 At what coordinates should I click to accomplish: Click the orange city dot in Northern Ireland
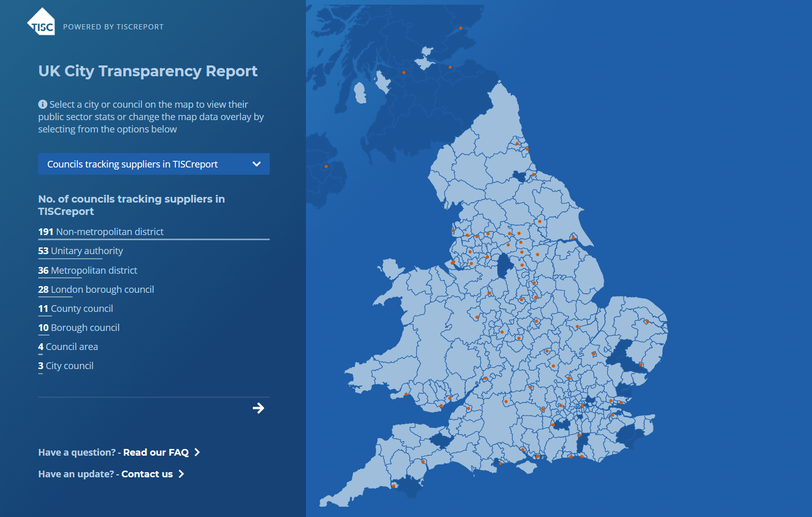point(326,166)
